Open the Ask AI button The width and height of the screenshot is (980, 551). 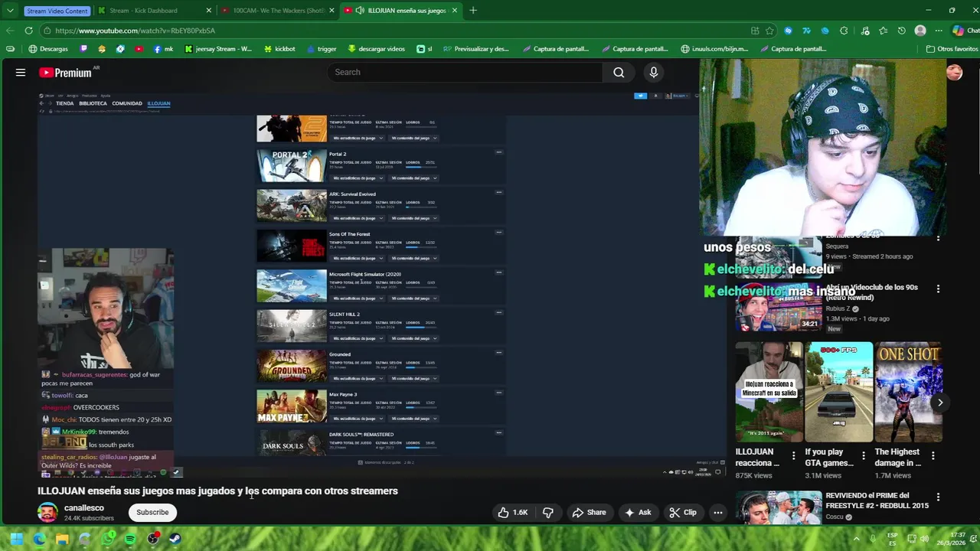click(x=637, y=513)
